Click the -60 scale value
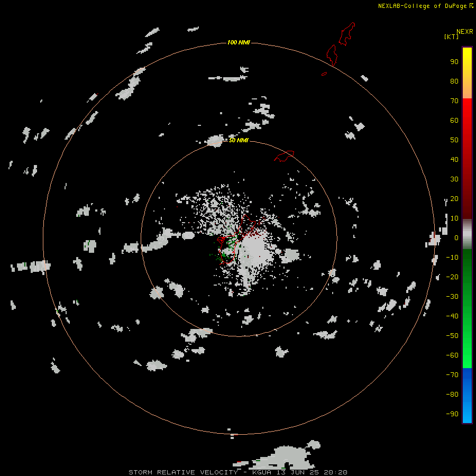The height and width of the screenshot is (476, 476). click(x=452, y=355)
